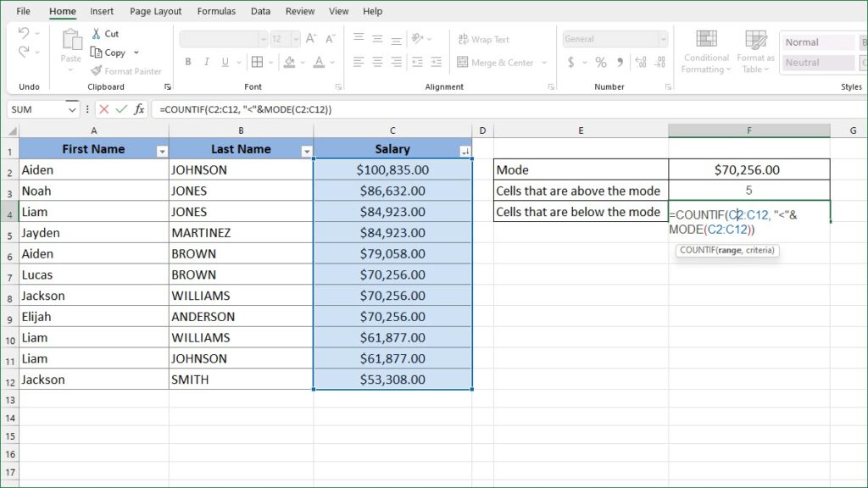Screen dimensions: 868x488
Task: Open the First Name filter dropdown
Action: [161, 149]
